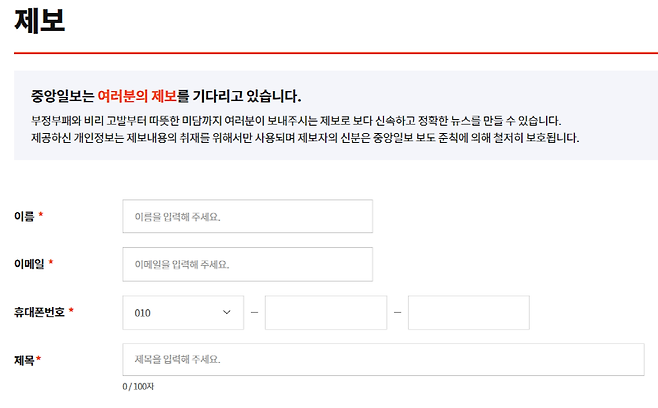Click the 제목 field label
This screenshot has width=658, height=408.
tap(24, 360)
